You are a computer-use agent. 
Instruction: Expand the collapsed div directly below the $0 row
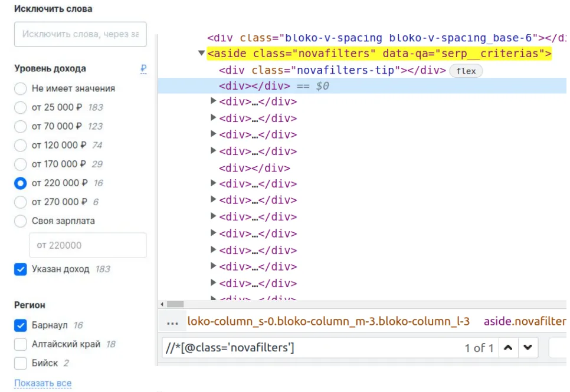(214, 101)
